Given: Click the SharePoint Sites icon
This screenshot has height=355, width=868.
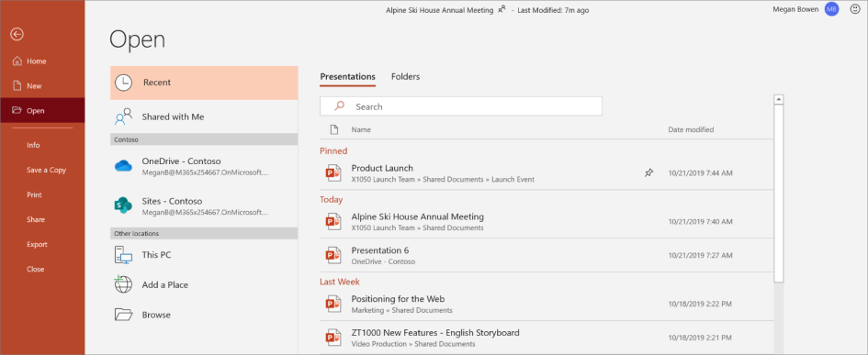Looking at the screenshot, I should [123, 205].
